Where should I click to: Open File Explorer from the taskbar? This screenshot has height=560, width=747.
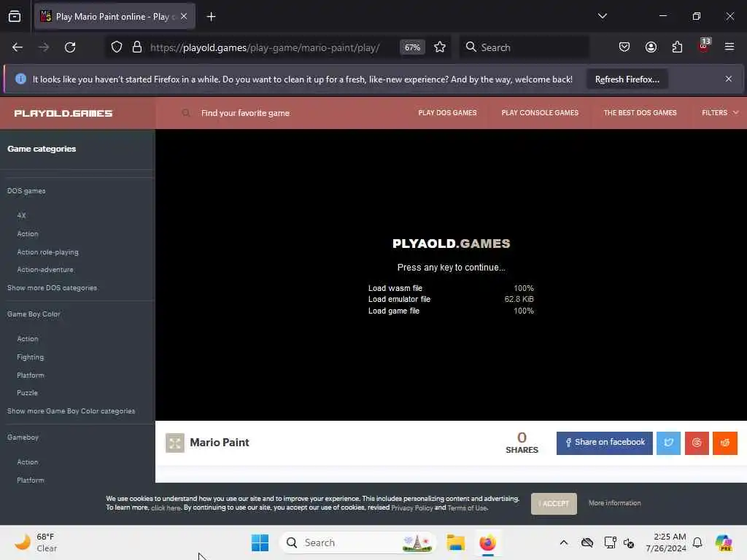point(455,542)
